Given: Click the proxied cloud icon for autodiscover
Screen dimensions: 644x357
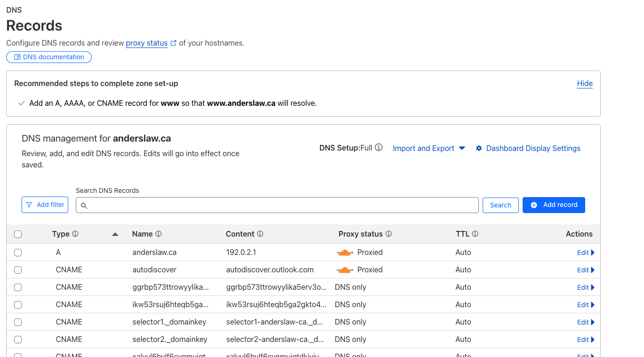Looking at the screenshot, I should 345,270.
